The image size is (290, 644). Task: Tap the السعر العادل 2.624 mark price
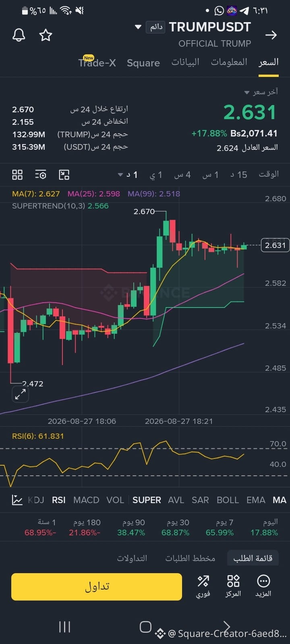point(247,148)
